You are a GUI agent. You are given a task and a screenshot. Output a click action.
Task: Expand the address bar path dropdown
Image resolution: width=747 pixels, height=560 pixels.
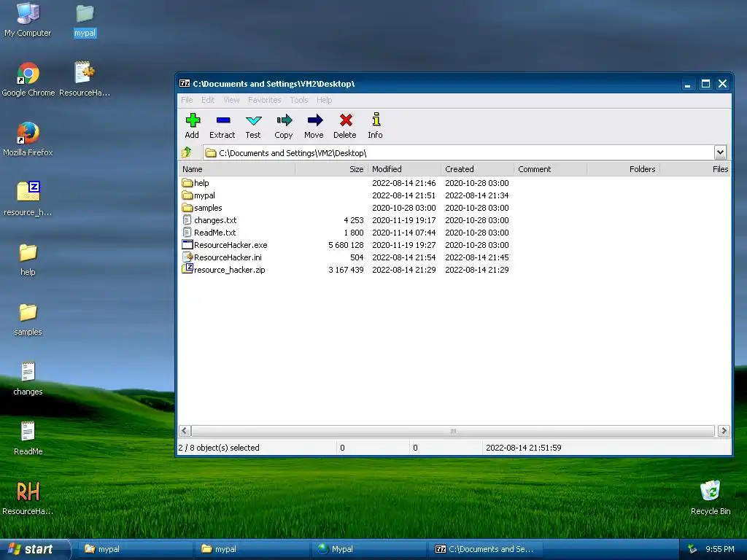(x=720, y=152)
